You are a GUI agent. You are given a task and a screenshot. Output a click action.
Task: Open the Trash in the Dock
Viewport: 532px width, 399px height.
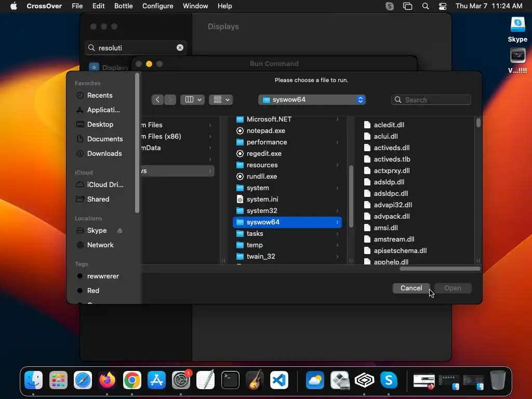point(498,380)
